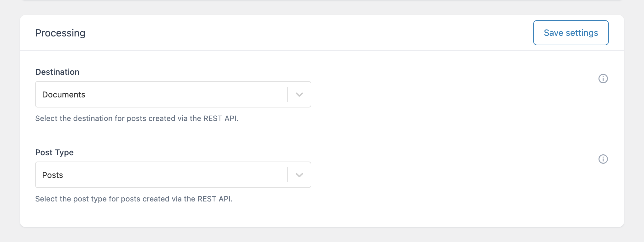
Task: Click the chevron on the Documents dropdown
Action: point(299,94)
